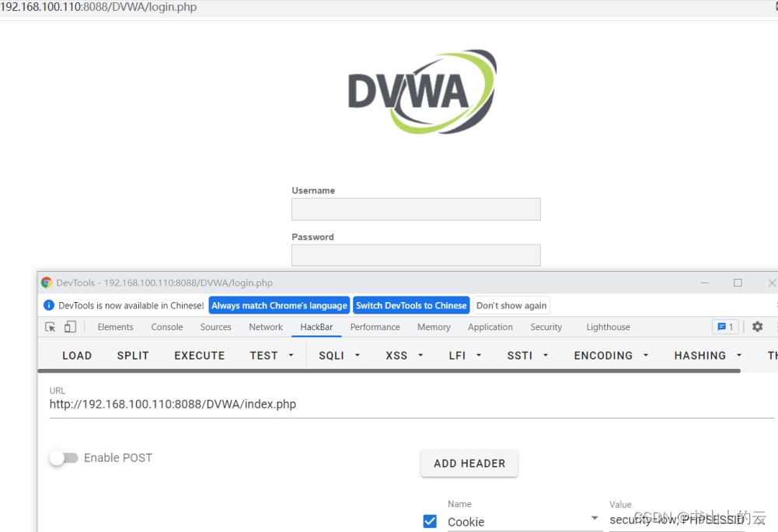Viewport: 778px width, 532px height.
Task: Click the DVWA logo
Action: [422, 92]
